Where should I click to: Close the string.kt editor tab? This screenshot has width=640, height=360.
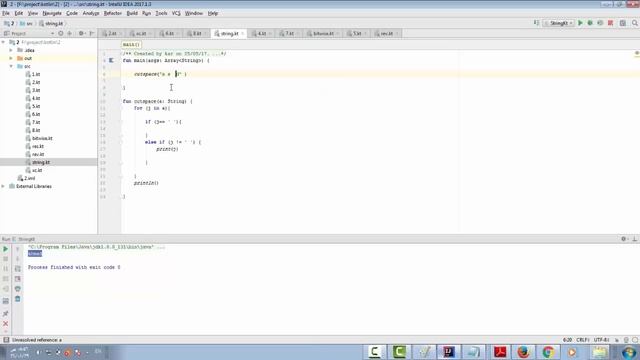243,33
